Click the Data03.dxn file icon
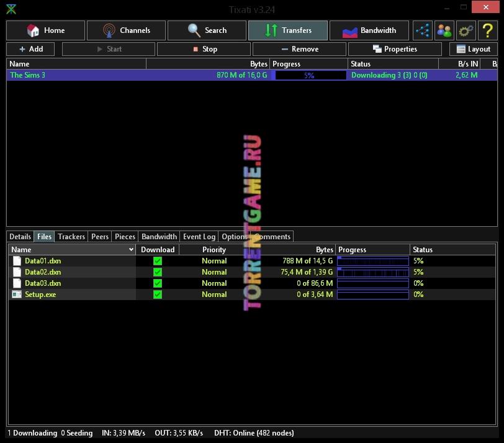Image resolution: width=504 pixels, height=443 pixels. [x=17, y=283]
